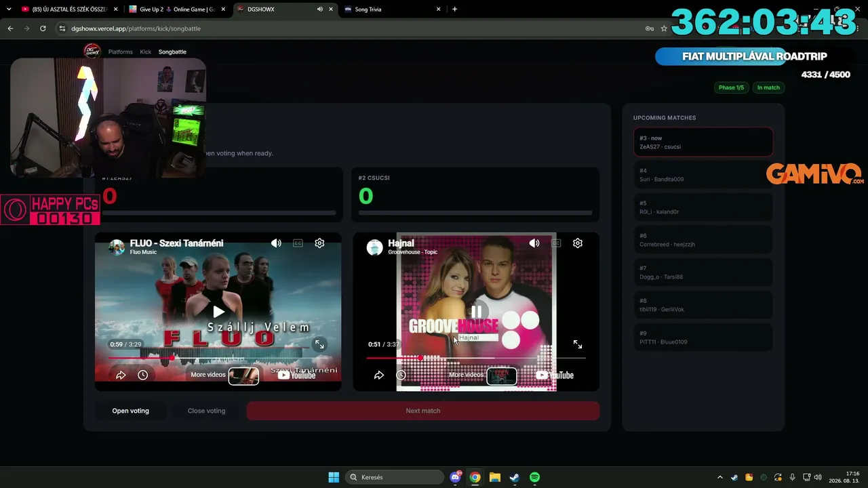Close the Song Trivia tab

click(438, 9)
